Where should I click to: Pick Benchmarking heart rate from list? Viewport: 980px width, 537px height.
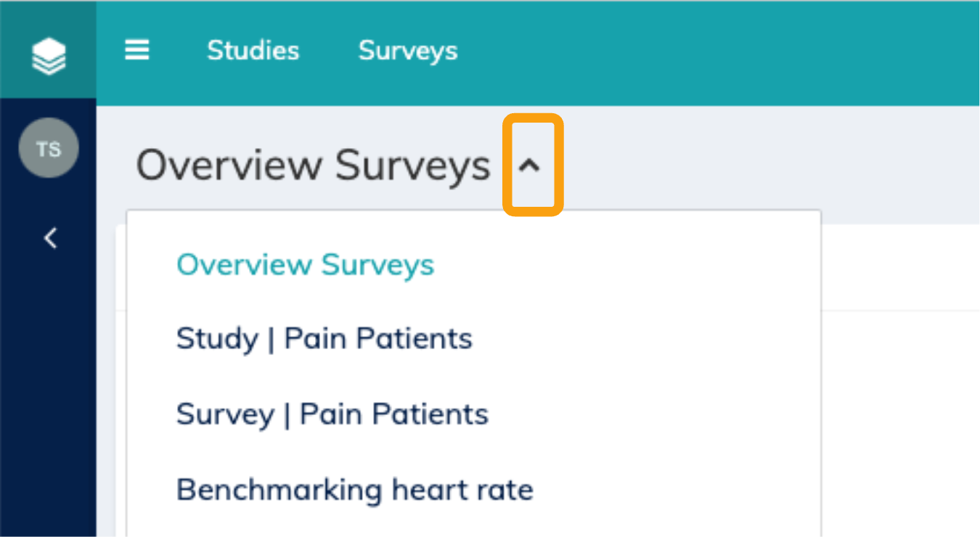tap(354, 490)
